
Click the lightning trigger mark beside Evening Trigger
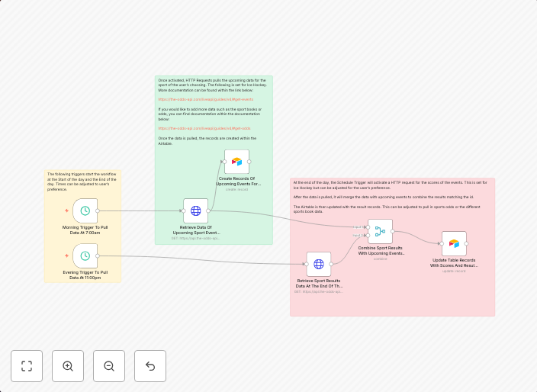point(66,255)
